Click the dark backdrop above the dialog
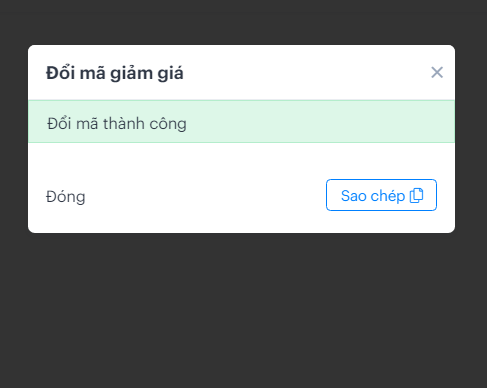 click(243, 22)
